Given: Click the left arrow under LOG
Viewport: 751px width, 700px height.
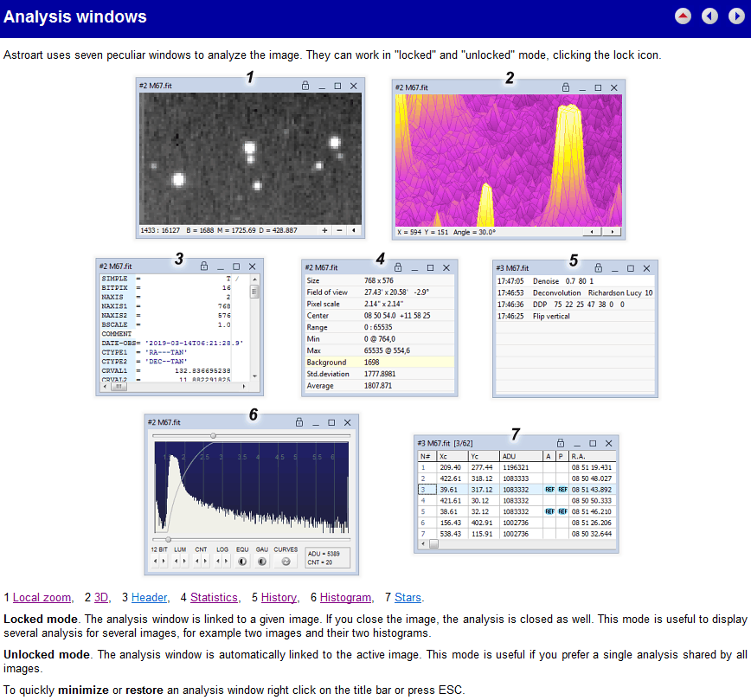Looking at the screenshot, I should pyautogui.click(x=218, y=561).
